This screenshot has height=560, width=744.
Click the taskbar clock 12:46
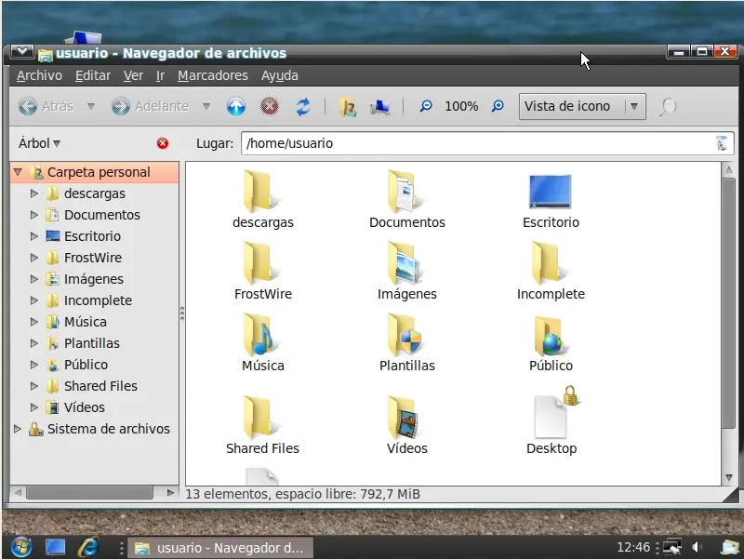click(x=633, y=547)
